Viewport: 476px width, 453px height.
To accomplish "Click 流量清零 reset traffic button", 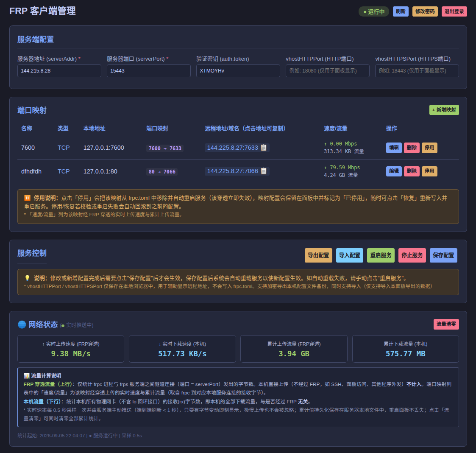I will [x=446, y=324].
